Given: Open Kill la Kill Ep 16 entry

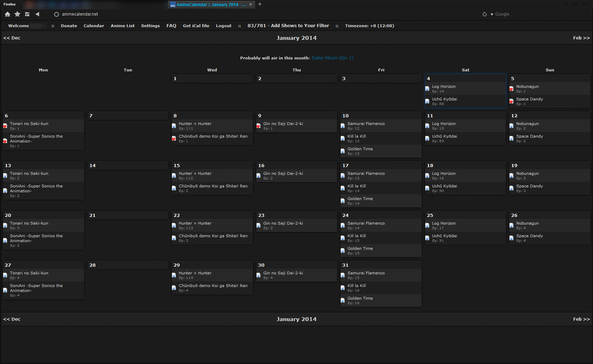Looking at the screenshot, I should point(356,285).
